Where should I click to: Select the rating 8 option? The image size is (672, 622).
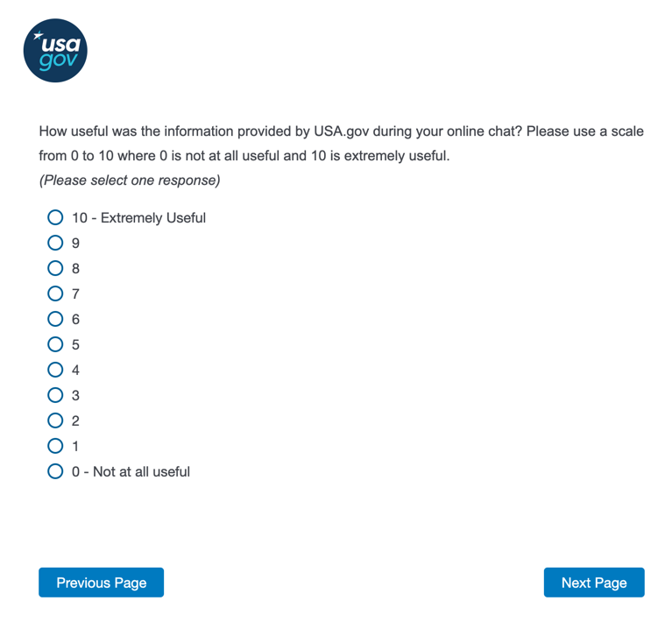point(55,268)
